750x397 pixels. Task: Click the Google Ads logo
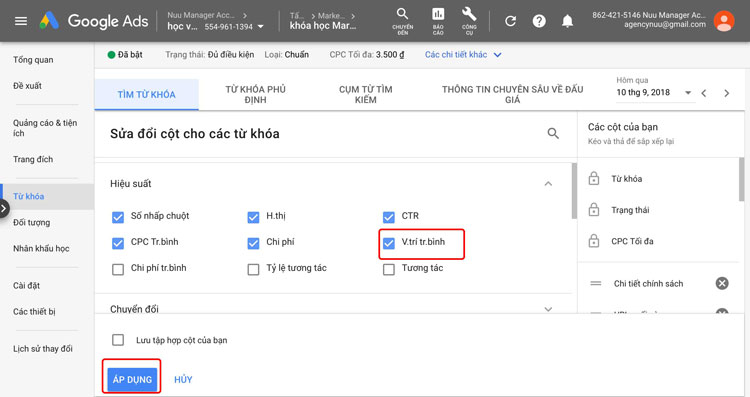coord(94,21)
